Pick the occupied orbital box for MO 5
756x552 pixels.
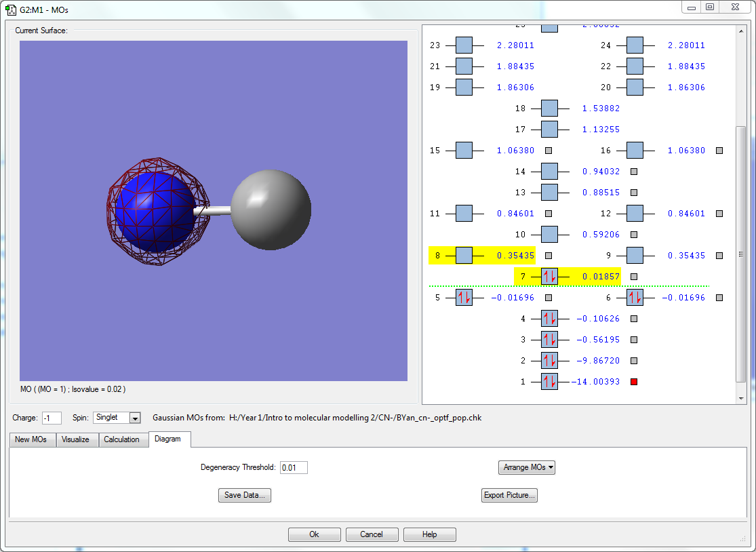(x=464, y=298)
